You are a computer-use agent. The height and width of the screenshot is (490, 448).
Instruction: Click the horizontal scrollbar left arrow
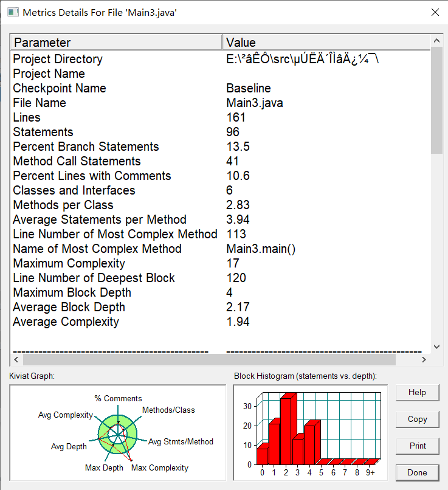(16, 359)
